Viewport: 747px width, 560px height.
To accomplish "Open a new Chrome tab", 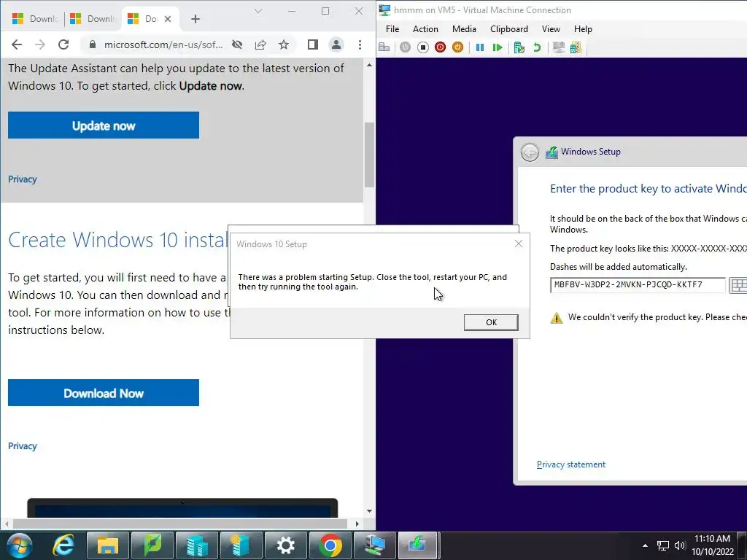I will [196, 19].
